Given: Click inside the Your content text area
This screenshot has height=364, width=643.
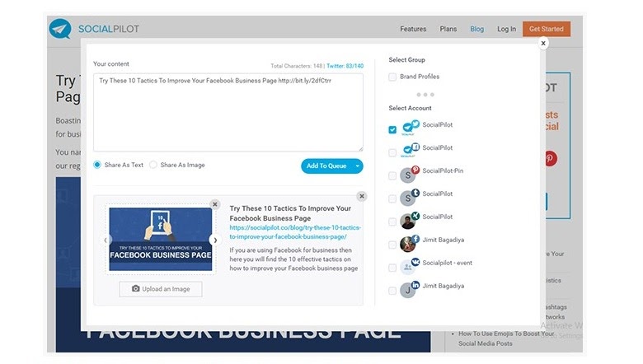Looking at the screenshot, I should pyautogui.click(x=228, y=113).
